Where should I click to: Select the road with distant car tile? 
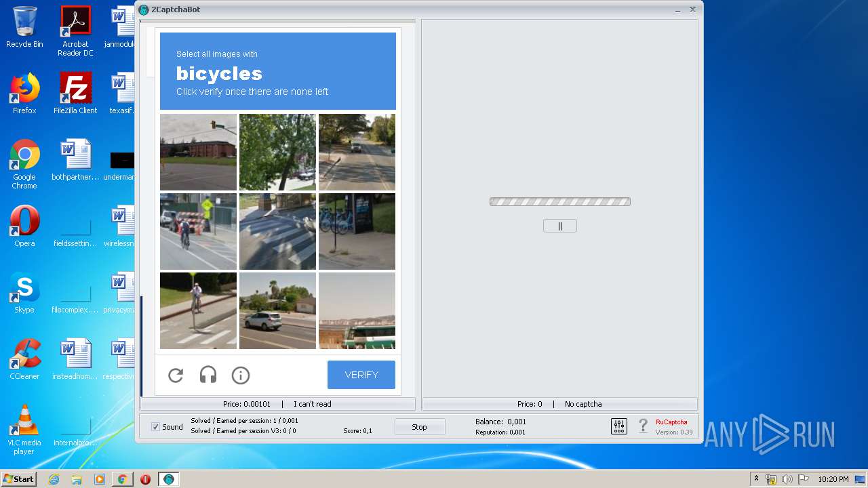(x=357, y=152)
